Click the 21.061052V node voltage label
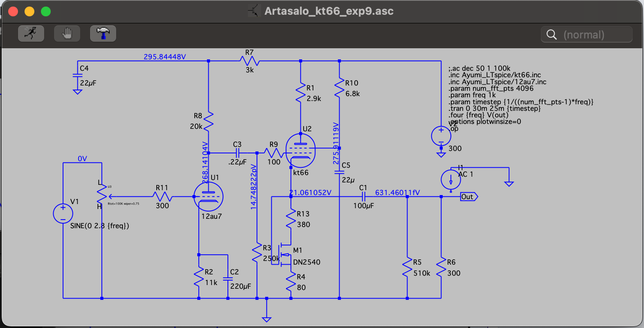Screen dimensions: 644x328 (310, 193)
